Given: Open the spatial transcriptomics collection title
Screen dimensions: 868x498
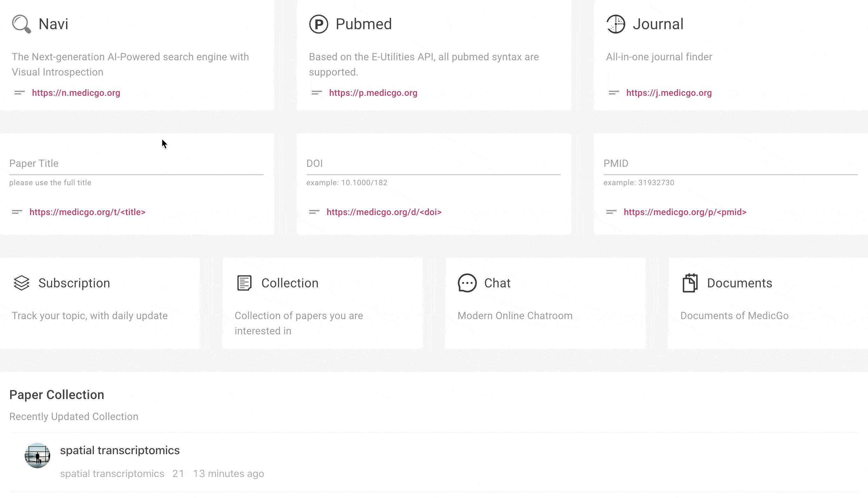Looking at the screenshot, I should coord(120,450).
